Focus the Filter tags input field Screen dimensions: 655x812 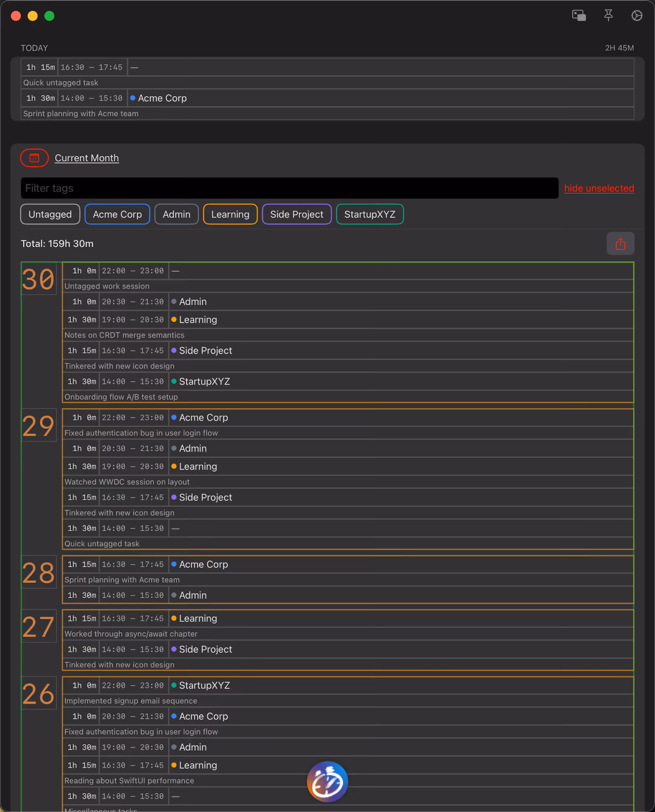coord(289,188)
